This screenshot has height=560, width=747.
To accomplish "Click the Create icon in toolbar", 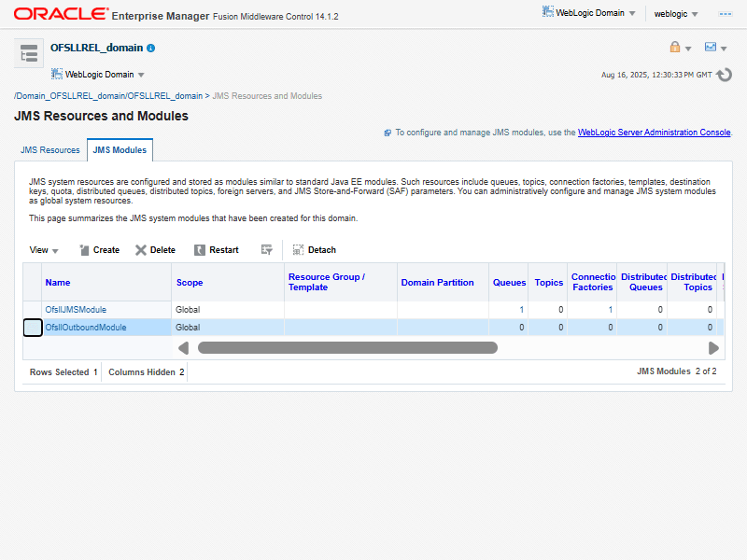I will (84, 250).
